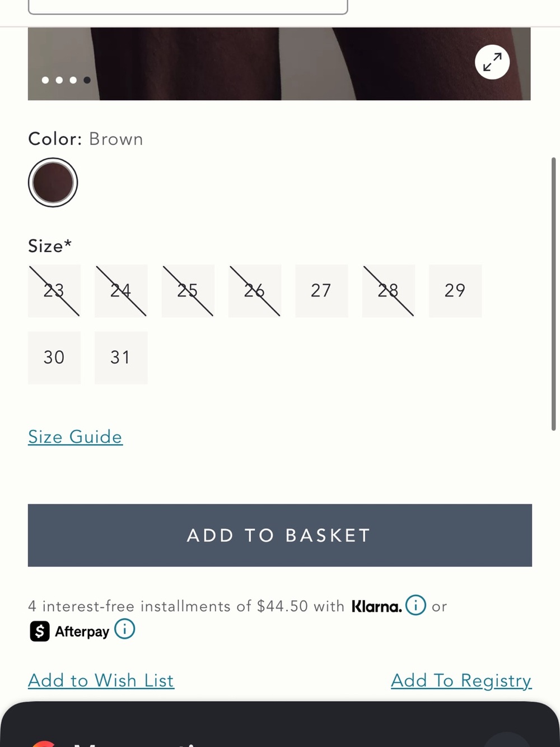Open the Klarna info icon
Screen dimensions: 560x747
(x=416, y=605)
